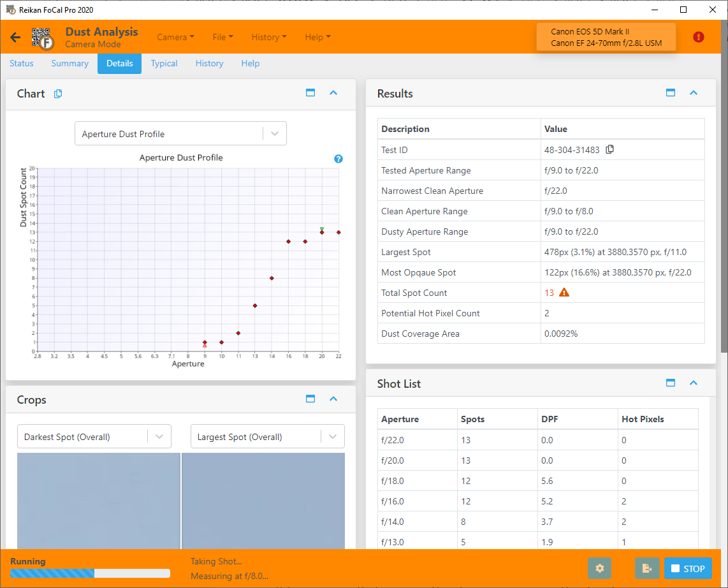Maximize the Results panel
Viewport: 728px width, 588px height.
(671, 93)
